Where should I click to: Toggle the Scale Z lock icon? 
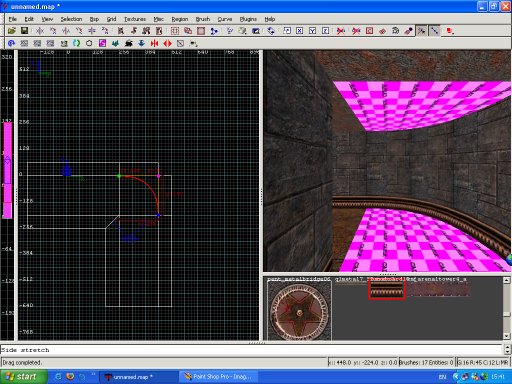point(325,31)
